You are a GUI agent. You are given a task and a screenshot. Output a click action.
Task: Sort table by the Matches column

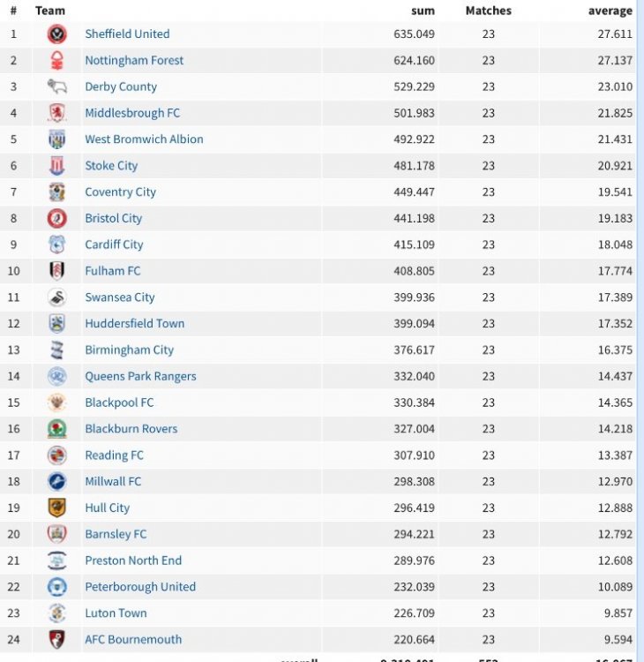pos(488,11)
